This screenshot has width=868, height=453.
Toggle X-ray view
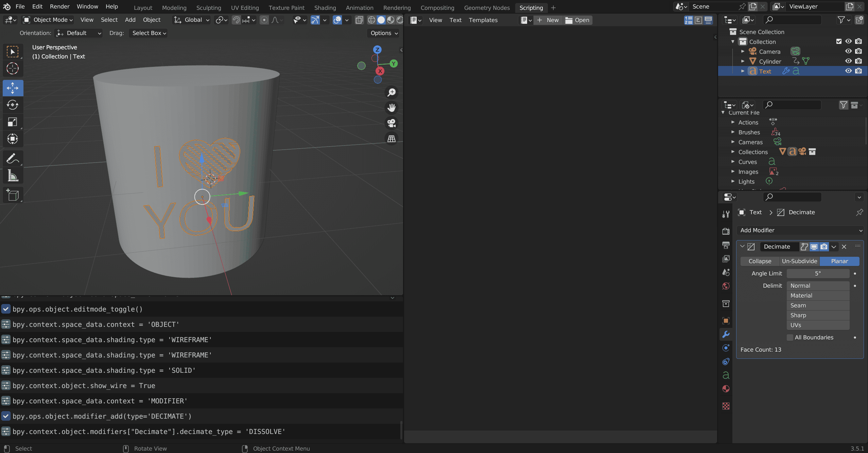tap(359, 20)
